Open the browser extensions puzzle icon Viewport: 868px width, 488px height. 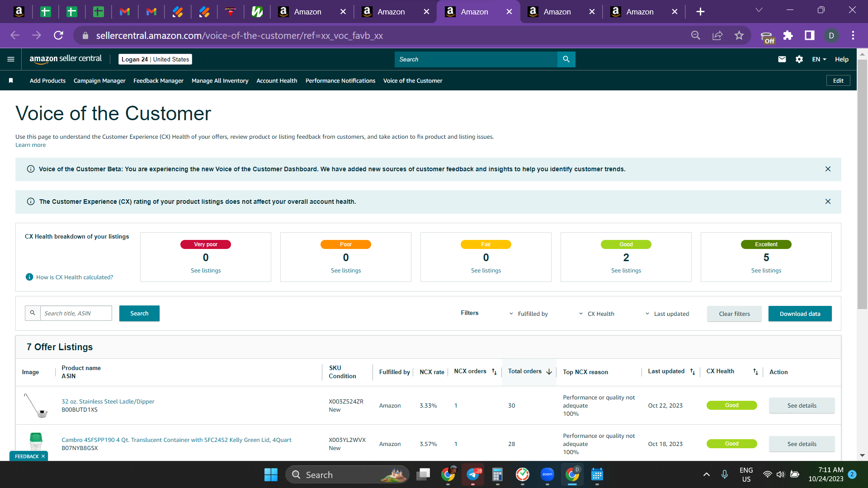click(788, 35)
